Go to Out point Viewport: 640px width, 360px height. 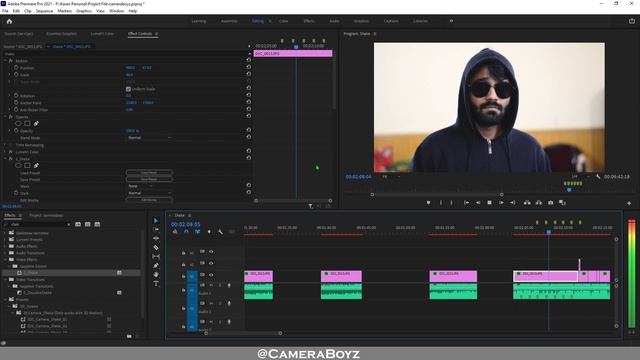[513, 202]
